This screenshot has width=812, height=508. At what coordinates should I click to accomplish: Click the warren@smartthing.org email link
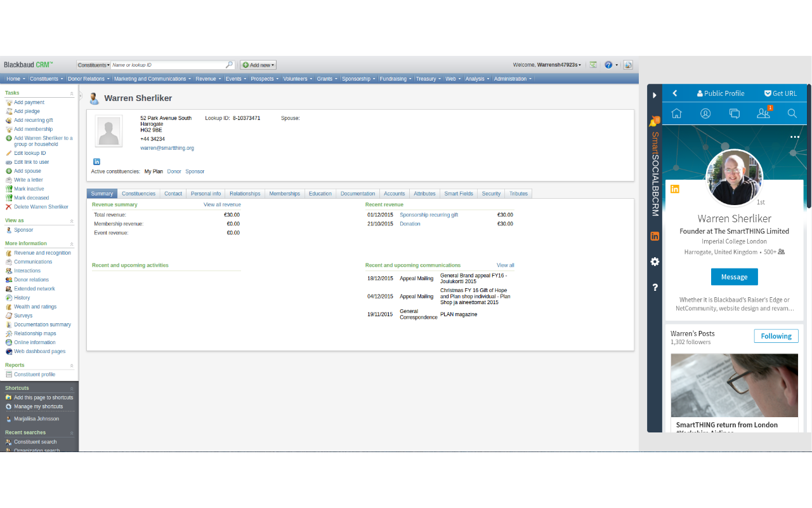pos(167,148)
